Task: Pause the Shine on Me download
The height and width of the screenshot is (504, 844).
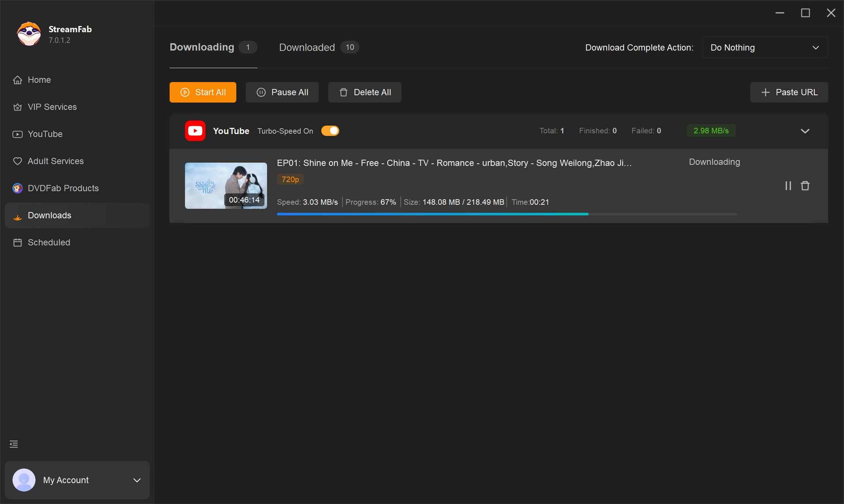Action: coord(788,186)
